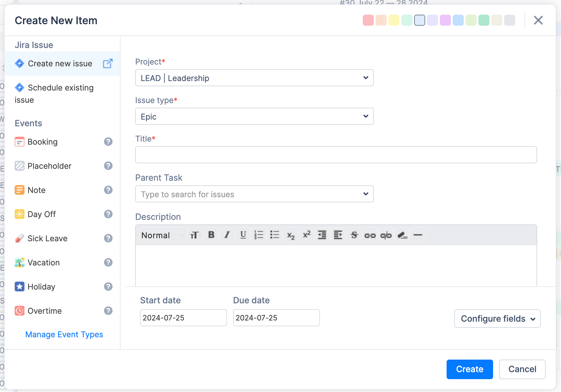
Task: Open the Project dropdown
Action: [254, 78]
